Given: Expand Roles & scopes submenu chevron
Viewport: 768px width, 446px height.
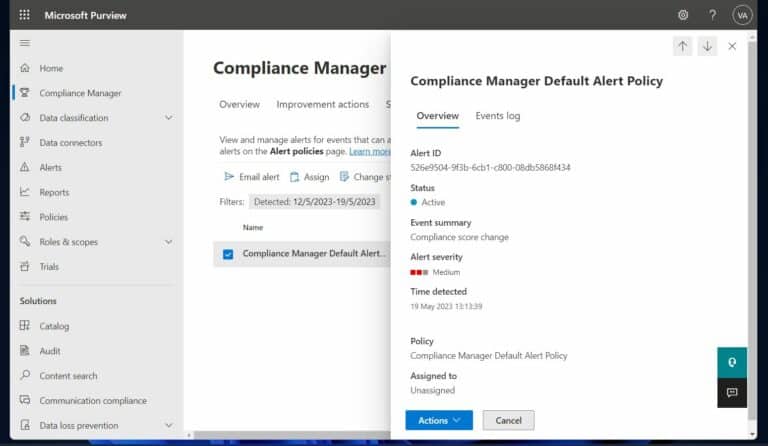Looking at the screenshot, I should tap(168, 242).
